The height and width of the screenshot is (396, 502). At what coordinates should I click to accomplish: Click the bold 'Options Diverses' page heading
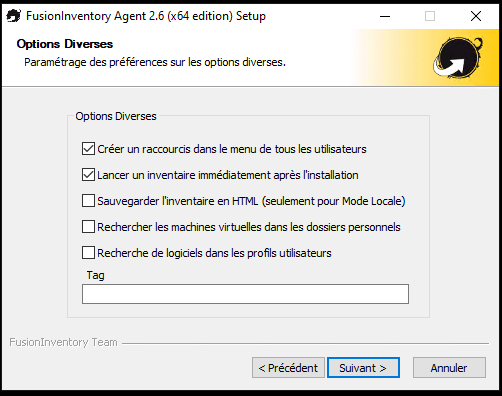(x=65, y=44)
